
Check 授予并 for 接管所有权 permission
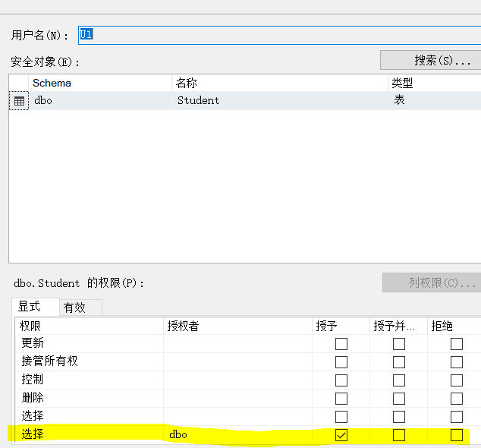399,362
